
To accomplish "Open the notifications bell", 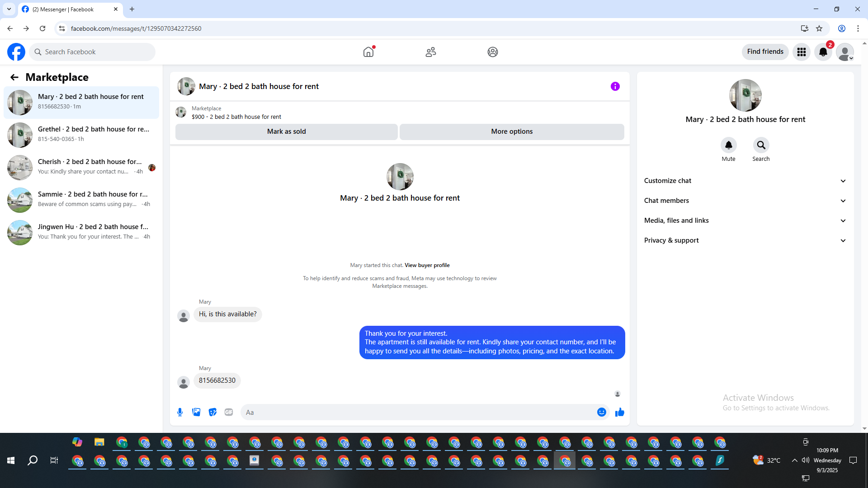I will pyautogui.click(x=823, y=52).
